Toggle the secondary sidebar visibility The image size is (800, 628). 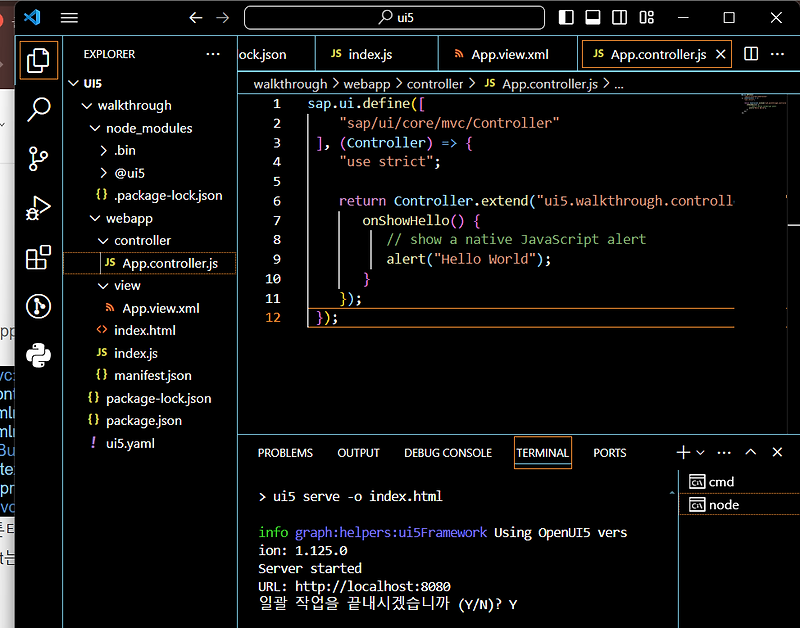coord(619,17)
